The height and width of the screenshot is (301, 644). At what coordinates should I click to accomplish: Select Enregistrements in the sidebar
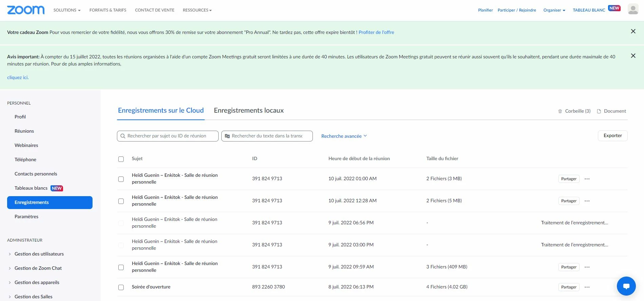point(50,203)
